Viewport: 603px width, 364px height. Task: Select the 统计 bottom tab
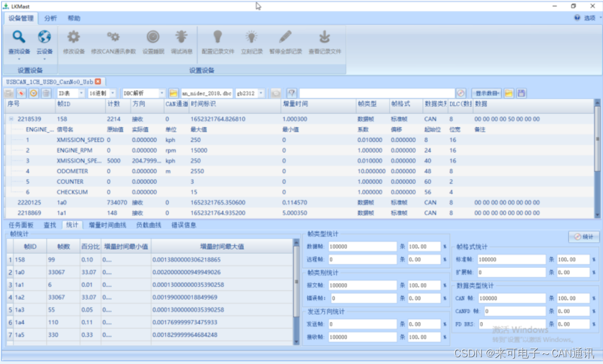72,226
